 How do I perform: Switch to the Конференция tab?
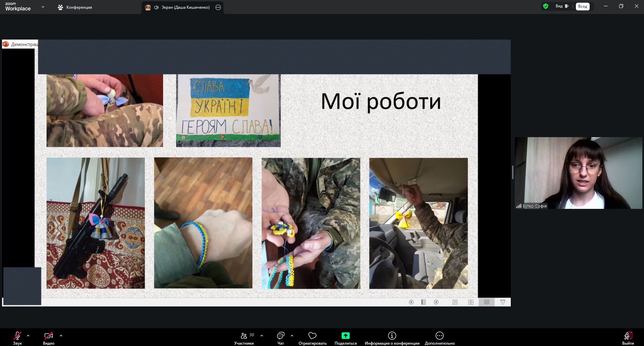[75, 7]
